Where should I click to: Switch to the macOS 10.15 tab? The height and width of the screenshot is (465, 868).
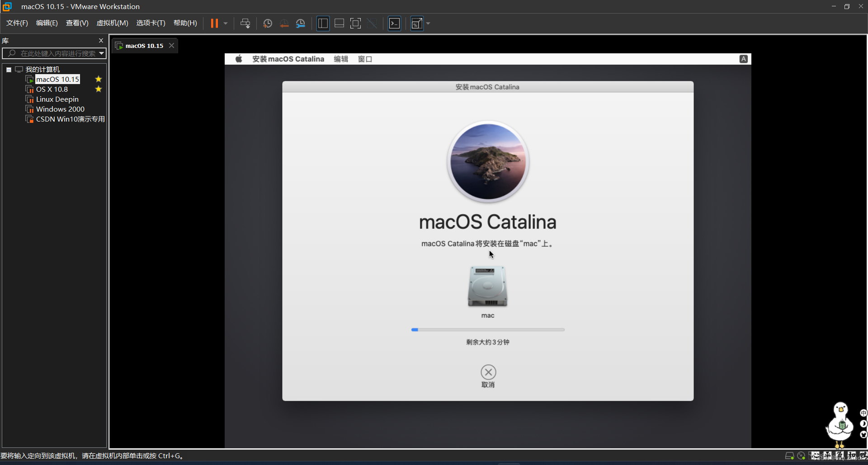(x=144, y=46)
